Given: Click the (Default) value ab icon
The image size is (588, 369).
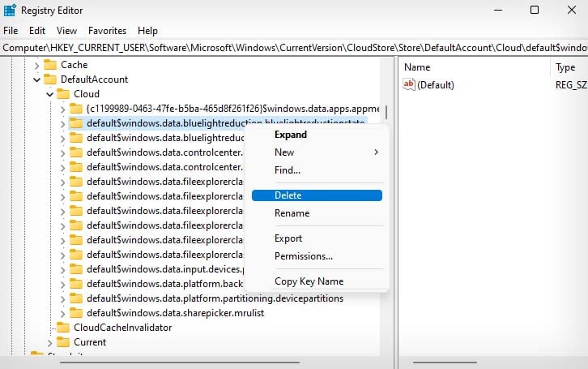Looking at the screenshot, I should point(409,84).
